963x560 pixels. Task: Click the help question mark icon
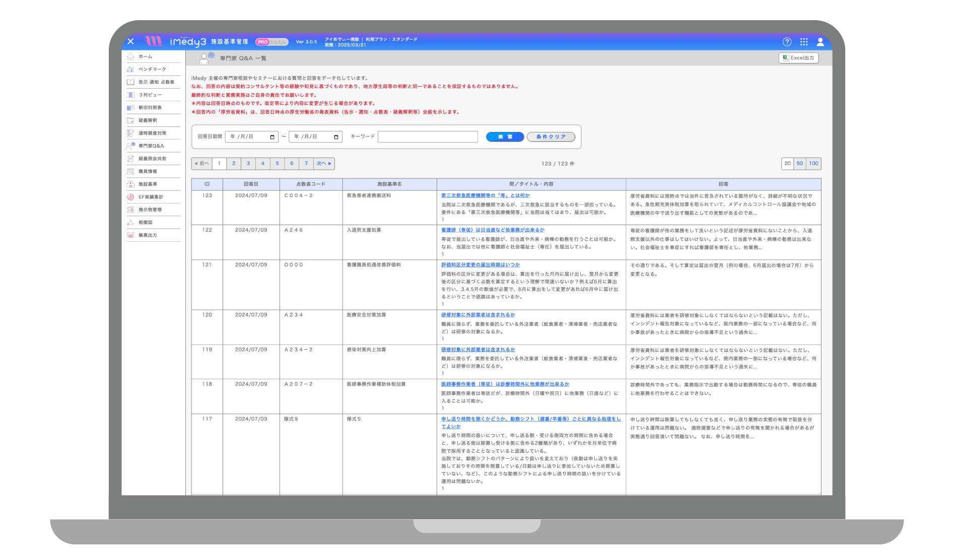point(787,42)
